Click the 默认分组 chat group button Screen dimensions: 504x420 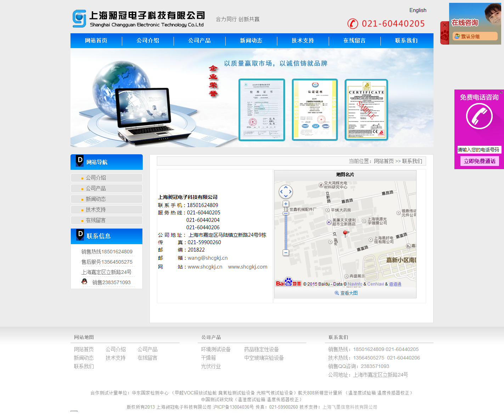click(x=475, y=36)
